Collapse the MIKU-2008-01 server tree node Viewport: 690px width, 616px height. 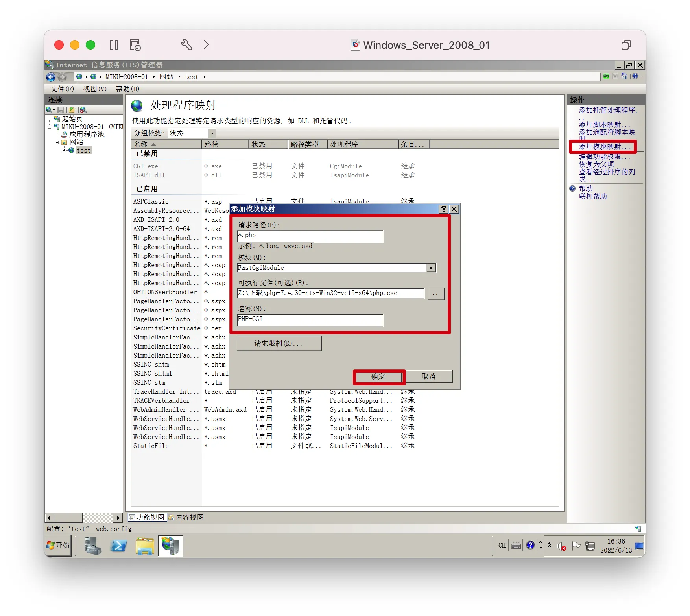(x=50, y=127)
